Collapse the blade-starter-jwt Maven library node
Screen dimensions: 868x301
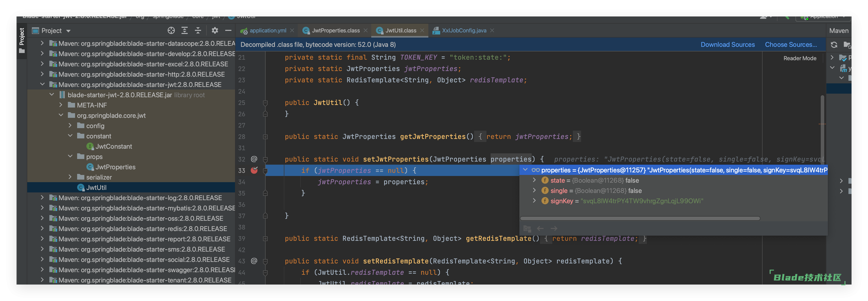42,84
